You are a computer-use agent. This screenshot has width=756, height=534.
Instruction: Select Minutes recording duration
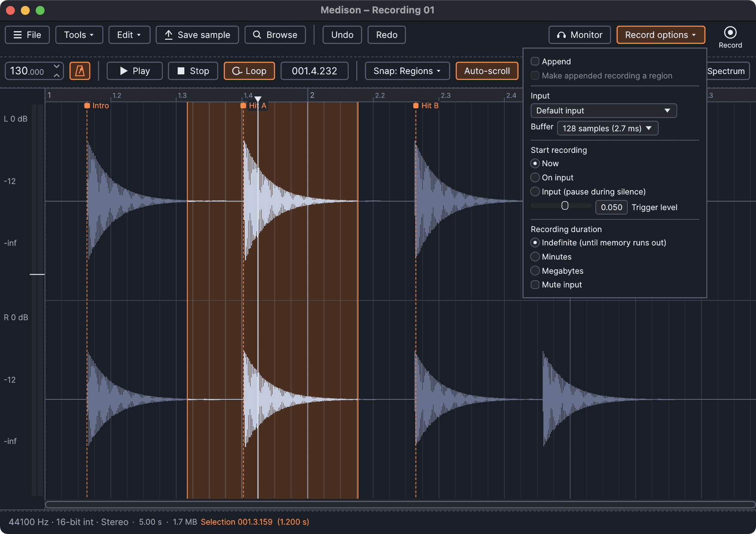[535, 257]
